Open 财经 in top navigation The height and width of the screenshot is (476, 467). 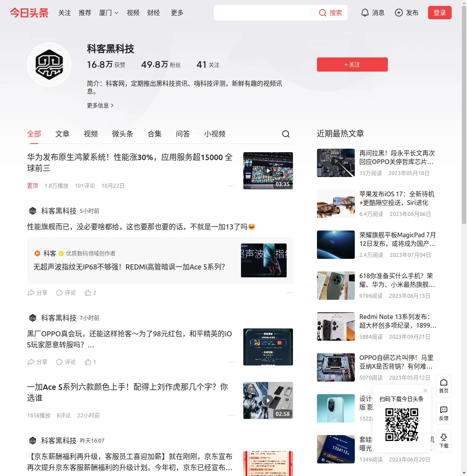tap(154, 13)
